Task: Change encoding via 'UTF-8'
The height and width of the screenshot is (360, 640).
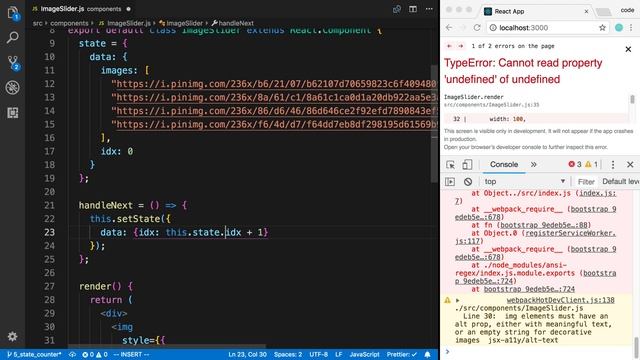Action: 318,355
